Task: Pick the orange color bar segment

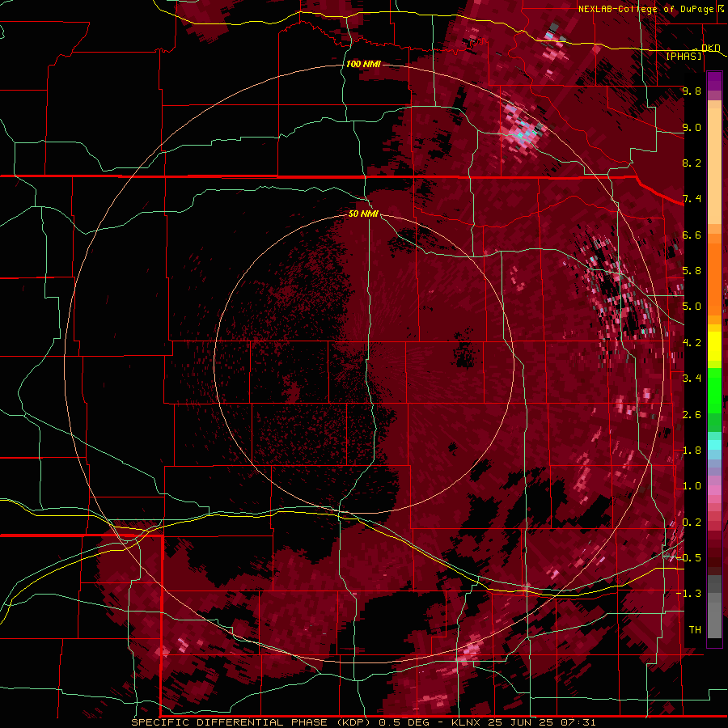Action: 714,278
